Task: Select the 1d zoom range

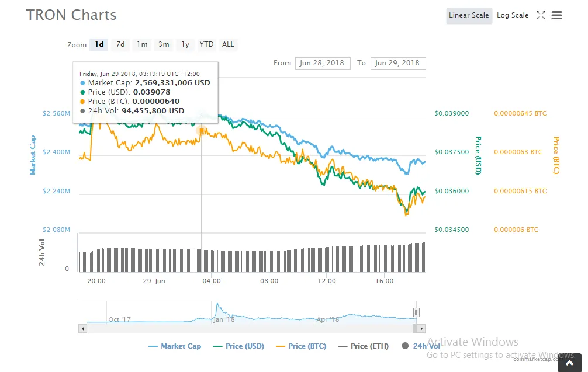Action: (x=99, y=44)
